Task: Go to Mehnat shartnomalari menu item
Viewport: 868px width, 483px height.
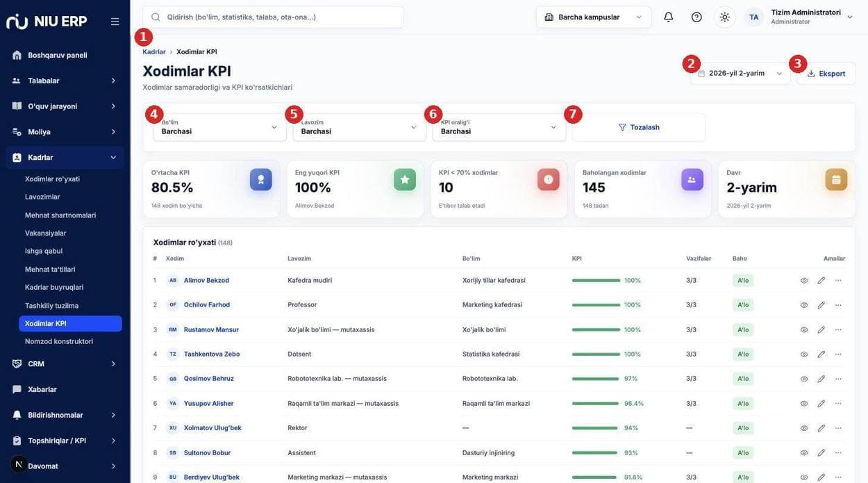Action: (x=60, y=215)
